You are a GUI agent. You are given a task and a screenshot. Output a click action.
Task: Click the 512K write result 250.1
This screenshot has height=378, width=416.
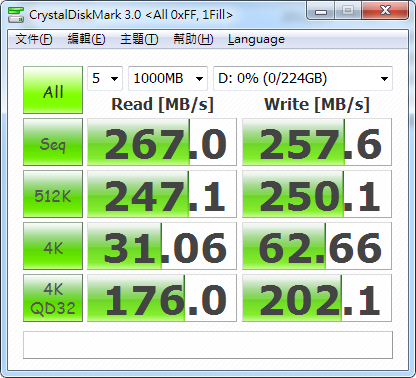pyautogui.click(x=317, y=194)
